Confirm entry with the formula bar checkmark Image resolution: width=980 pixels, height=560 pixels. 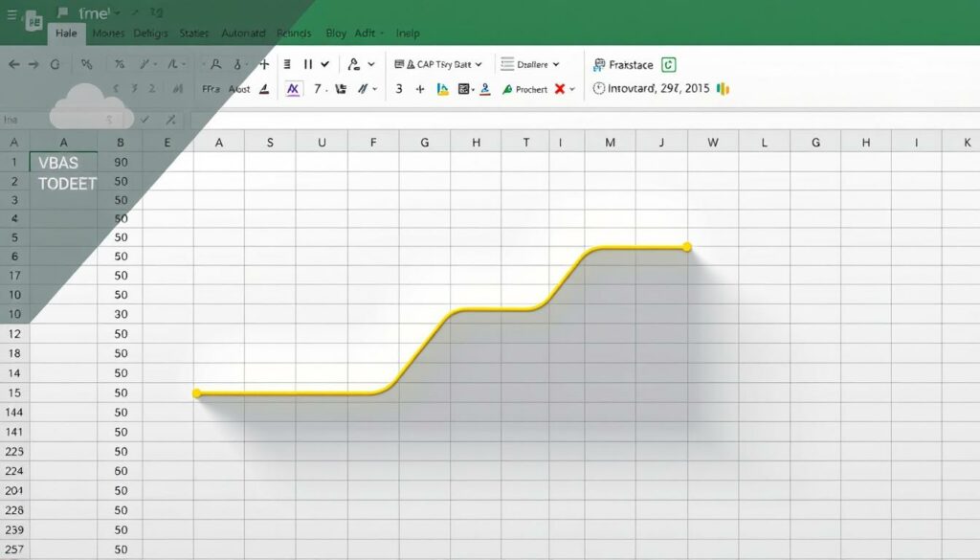pyautogui.click(x=145, y=120)
